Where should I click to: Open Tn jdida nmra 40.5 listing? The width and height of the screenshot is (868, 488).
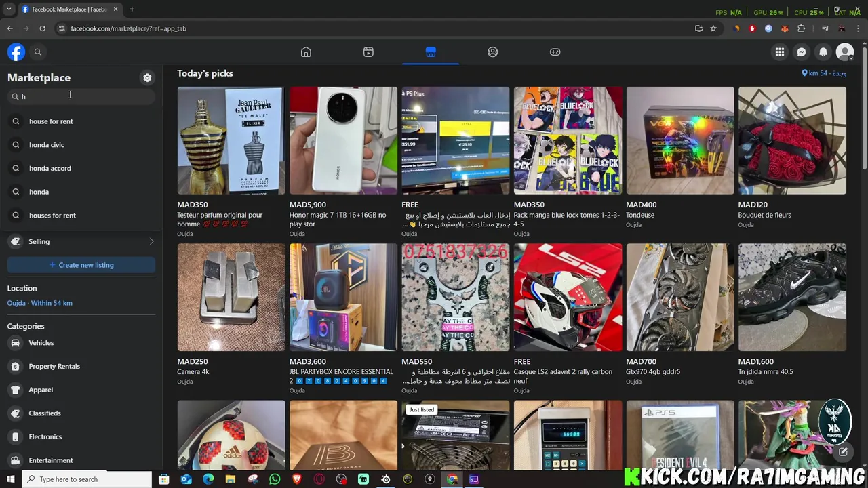(792, 298)
